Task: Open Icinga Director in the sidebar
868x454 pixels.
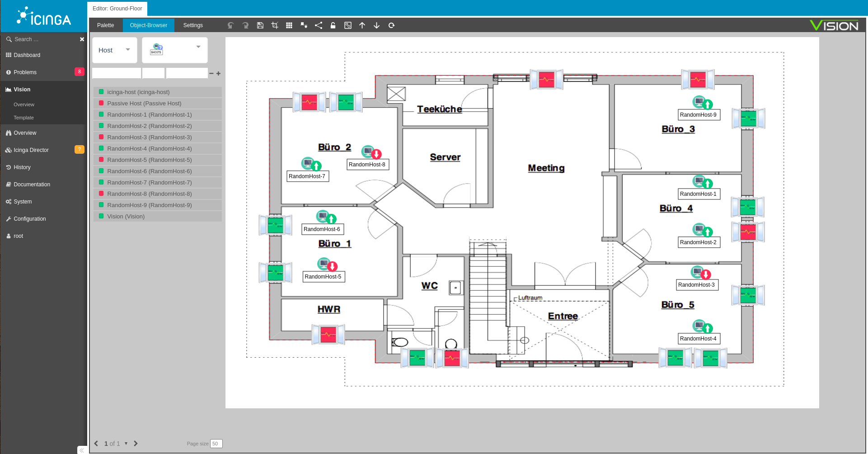Action: (31, 150)
